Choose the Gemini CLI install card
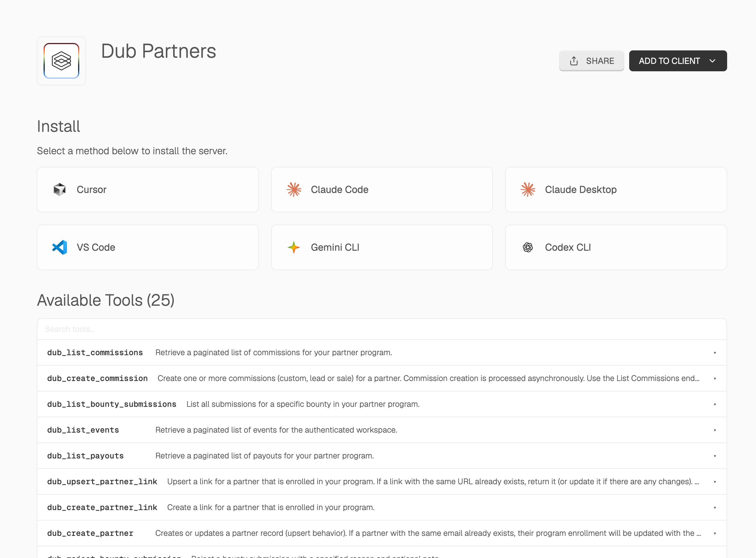756x558 pixels. pos(382,247)
